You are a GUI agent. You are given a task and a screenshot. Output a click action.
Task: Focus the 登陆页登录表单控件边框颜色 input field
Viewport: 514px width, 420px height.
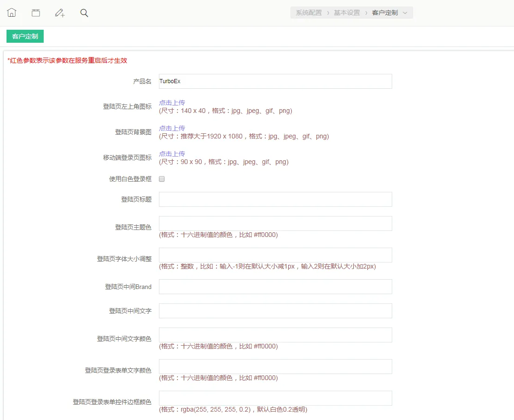click(x=275, y=398)
